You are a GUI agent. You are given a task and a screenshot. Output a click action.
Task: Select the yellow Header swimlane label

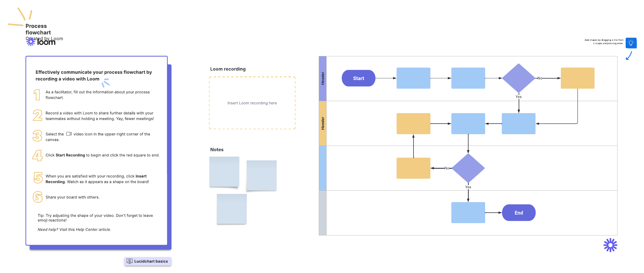point(323,123)
